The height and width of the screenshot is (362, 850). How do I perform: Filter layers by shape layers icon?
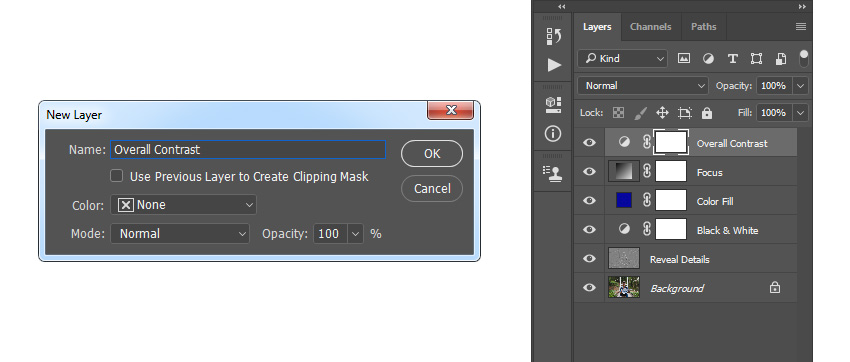(756, 59)
